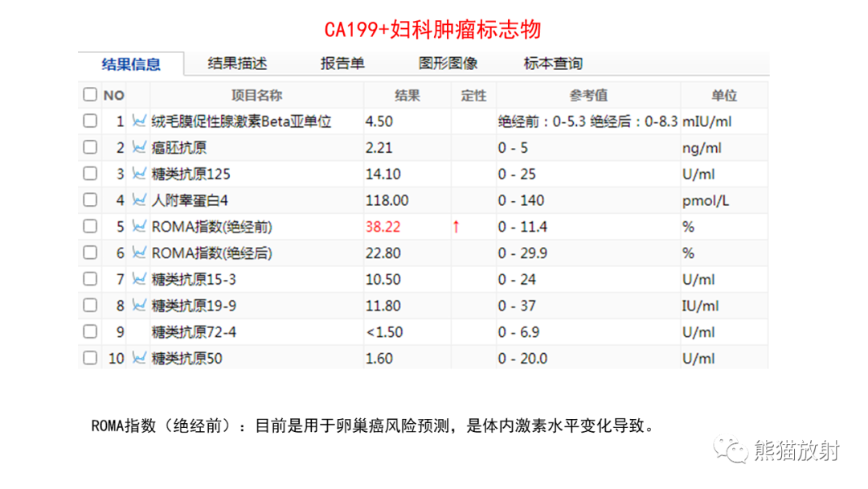This screenshot has height=489, width=868.
Task: Open trend chart icon for 人附睾蛋白4
Action: (139, 200)
